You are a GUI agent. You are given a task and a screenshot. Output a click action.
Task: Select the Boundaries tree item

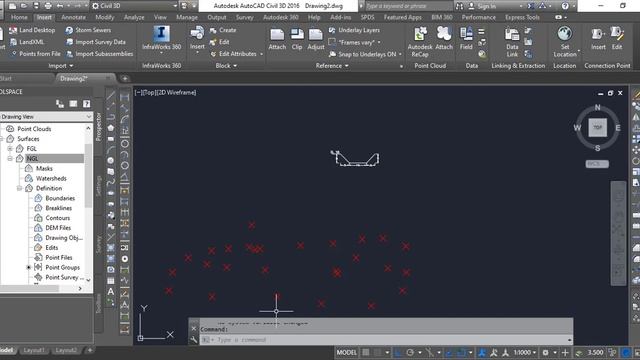point(60,198)
